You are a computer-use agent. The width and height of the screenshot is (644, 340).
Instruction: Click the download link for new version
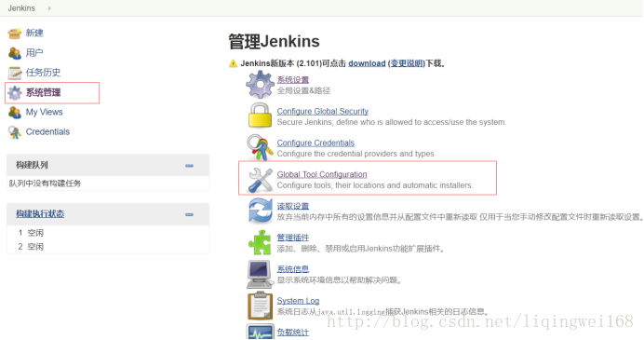367,63
